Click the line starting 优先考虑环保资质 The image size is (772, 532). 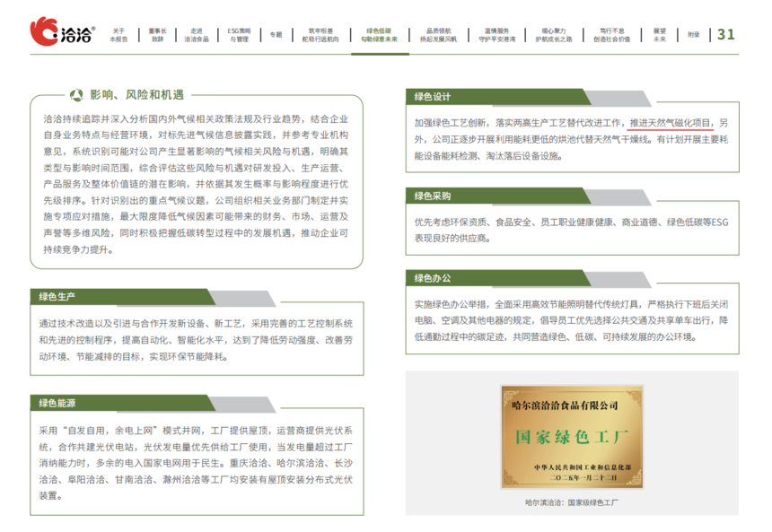click(x=571, y=222)
